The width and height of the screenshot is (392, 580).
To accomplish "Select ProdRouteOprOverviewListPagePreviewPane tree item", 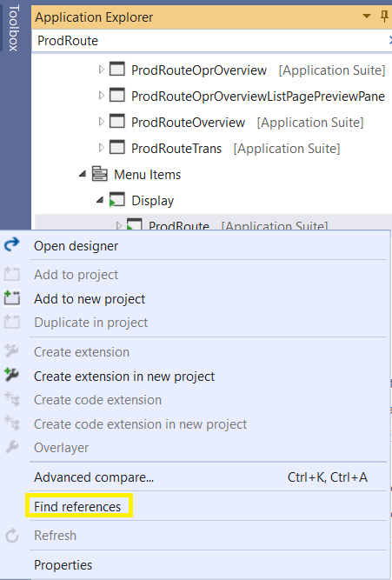I will pyautogui.click(x=258, y=97).
